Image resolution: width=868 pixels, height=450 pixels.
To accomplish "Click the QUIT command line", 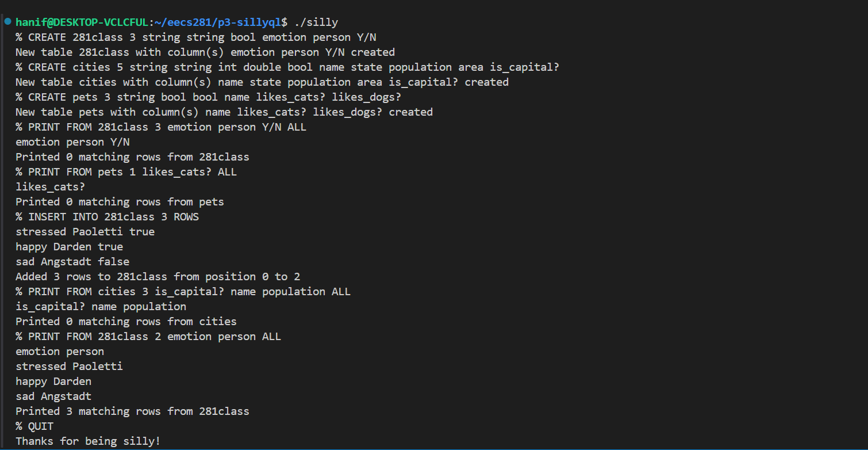I will click(34, 426).
